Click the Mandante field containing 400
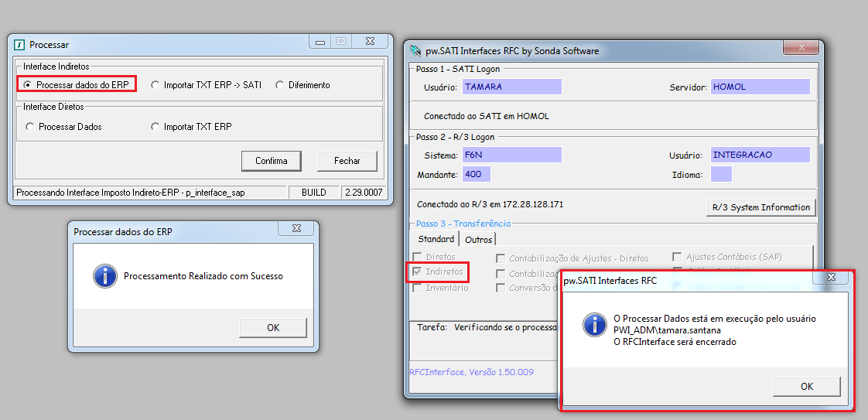 (476, 174)
